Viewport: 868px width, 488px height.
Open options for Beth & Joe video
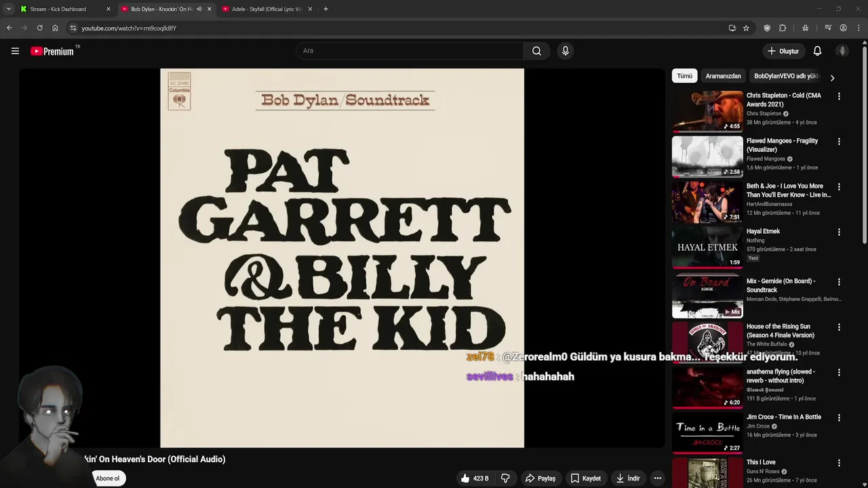[x=839, y=187]
